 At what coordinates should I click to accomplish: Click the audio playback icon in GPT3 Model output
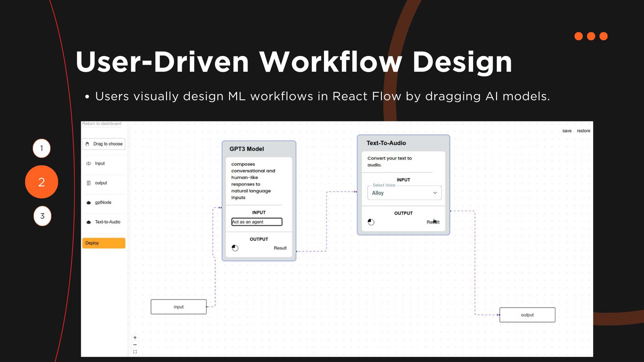coord(235,248)
